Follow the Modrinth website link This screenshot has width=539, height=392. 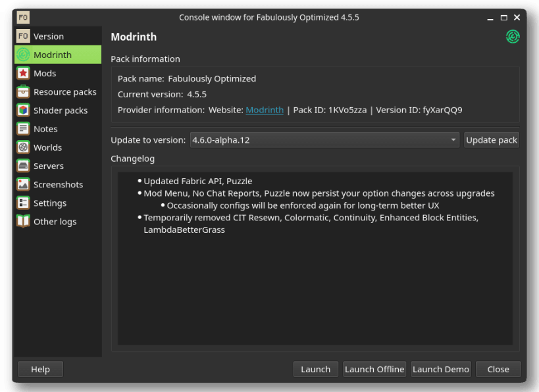click(x=265, y=110)
